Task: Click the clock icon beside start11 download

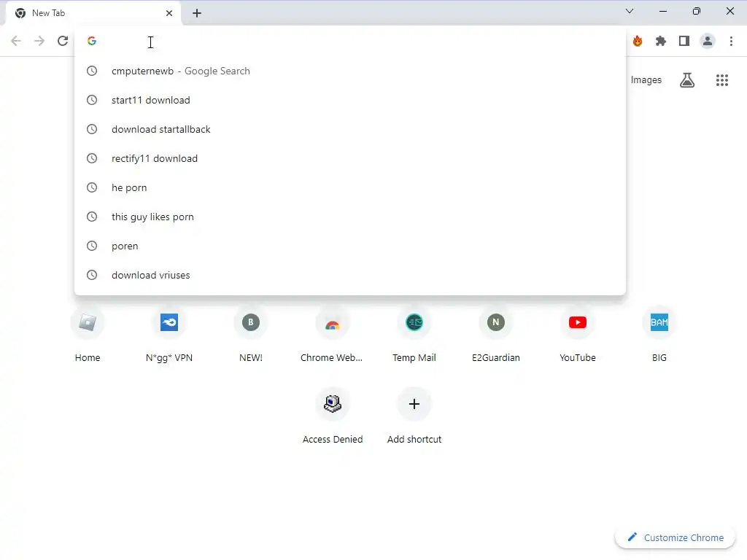Action: click(92, 100)
